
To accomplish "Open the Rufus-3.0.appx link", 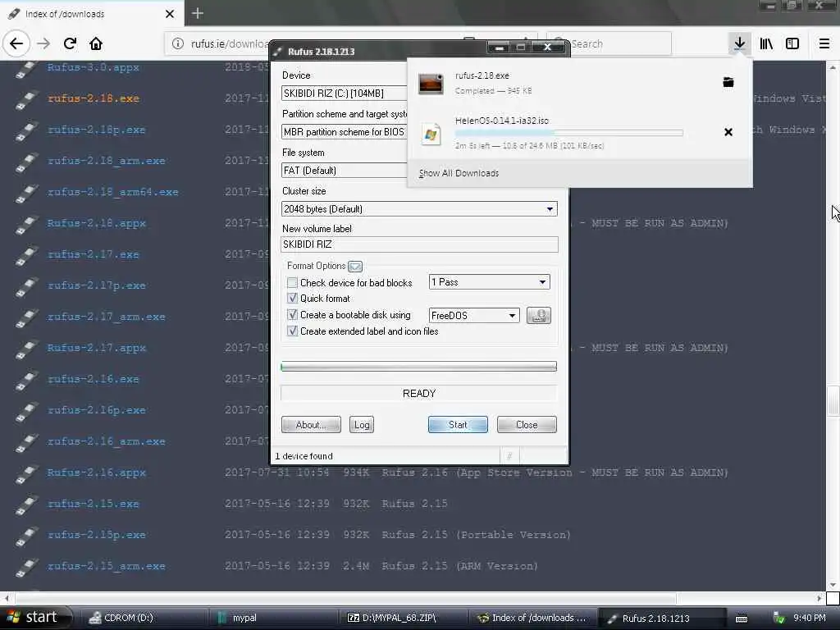I will [x=94, y=67].
